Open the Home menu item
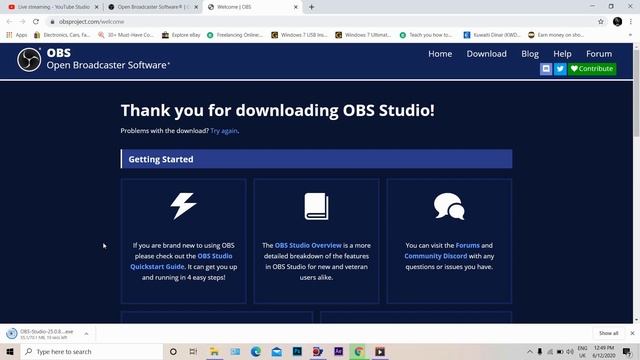640x360 pixels. tap(440, 54)
